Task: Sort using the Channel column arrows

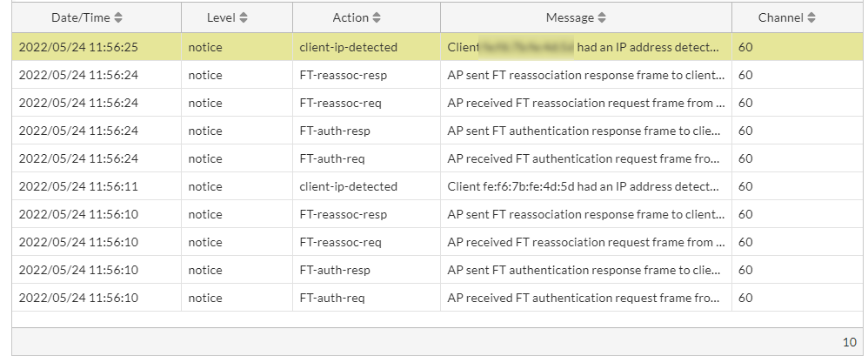Action: tap(811, 17)
